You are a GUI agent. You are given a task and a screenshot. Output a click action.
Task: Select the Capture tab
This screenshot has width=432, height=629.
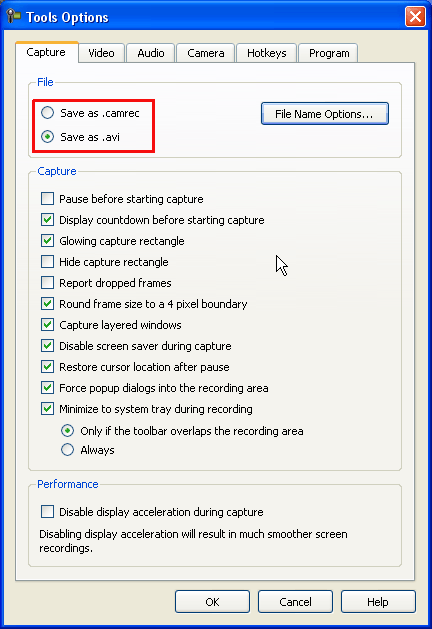46,52
